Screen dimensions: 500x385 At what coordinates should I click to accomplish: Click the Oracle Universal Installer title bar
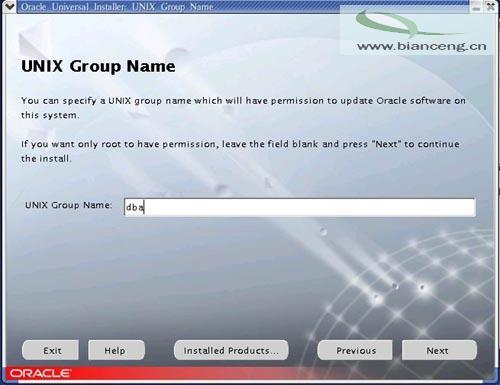(243, 7)
